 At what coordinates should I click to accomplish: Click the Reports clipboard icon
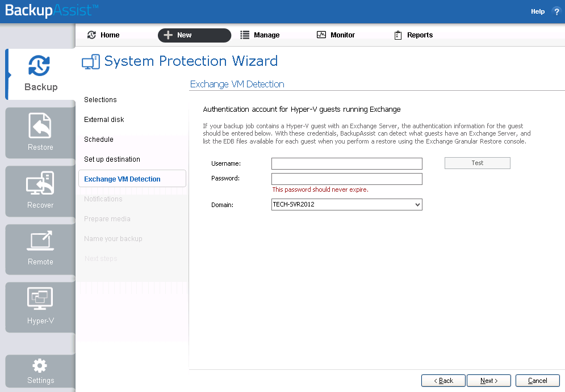[398, 35]
